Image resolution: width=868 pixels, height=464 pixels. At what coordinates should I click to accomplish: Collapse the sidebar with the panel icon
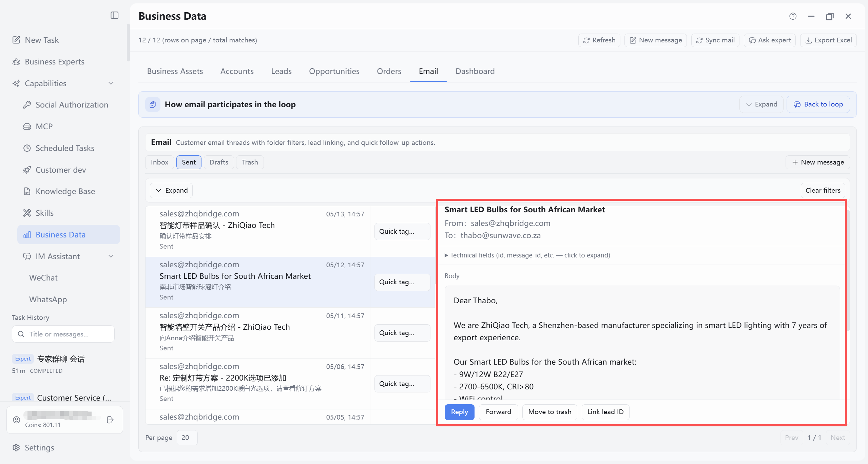[115, 15]
